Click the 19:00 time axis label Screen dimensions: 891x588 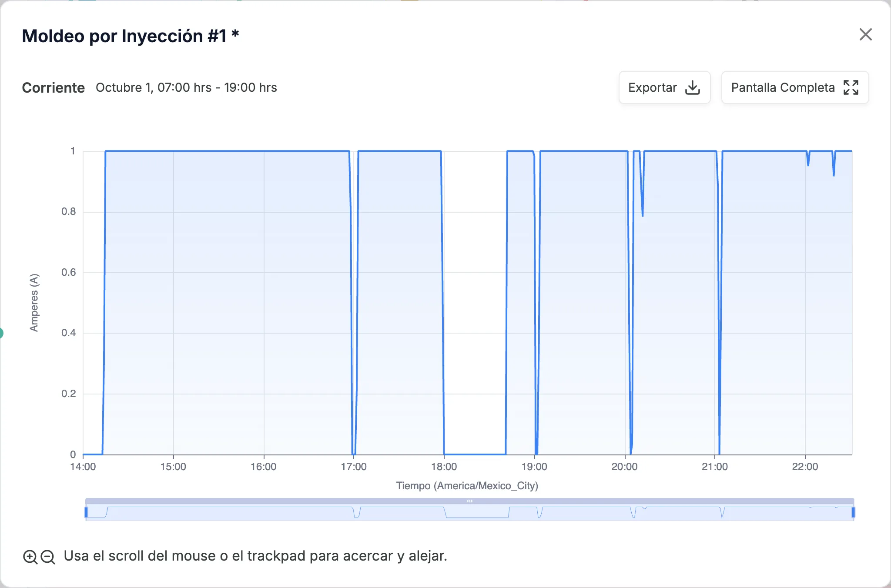coord(534,467)
